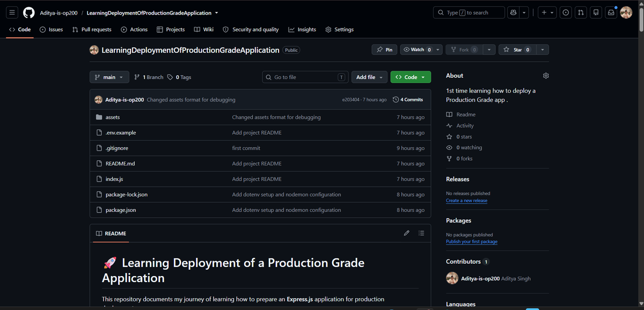This screenshot has height=310, width=644.
Task: Star this repository
Action: [x=516, y=49]
